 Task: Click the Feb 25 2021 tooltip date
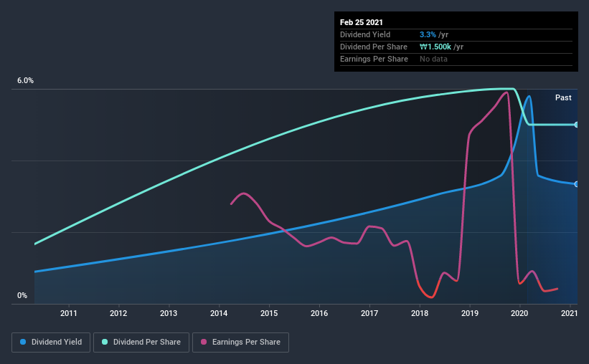362,22
